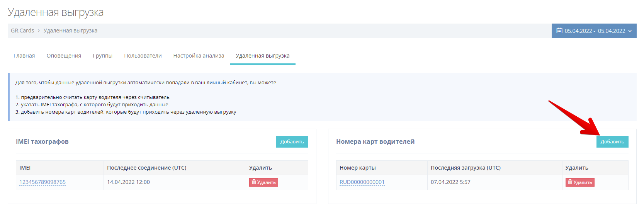
Task: Open IMEI link 123456789098765
Action: click(42, 182)
